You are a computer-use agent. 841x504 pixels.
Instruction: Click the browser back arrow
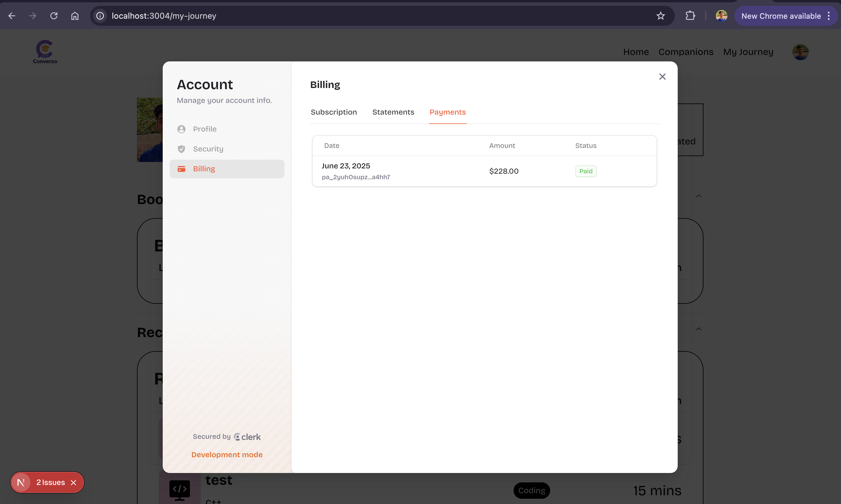(12, 16)
